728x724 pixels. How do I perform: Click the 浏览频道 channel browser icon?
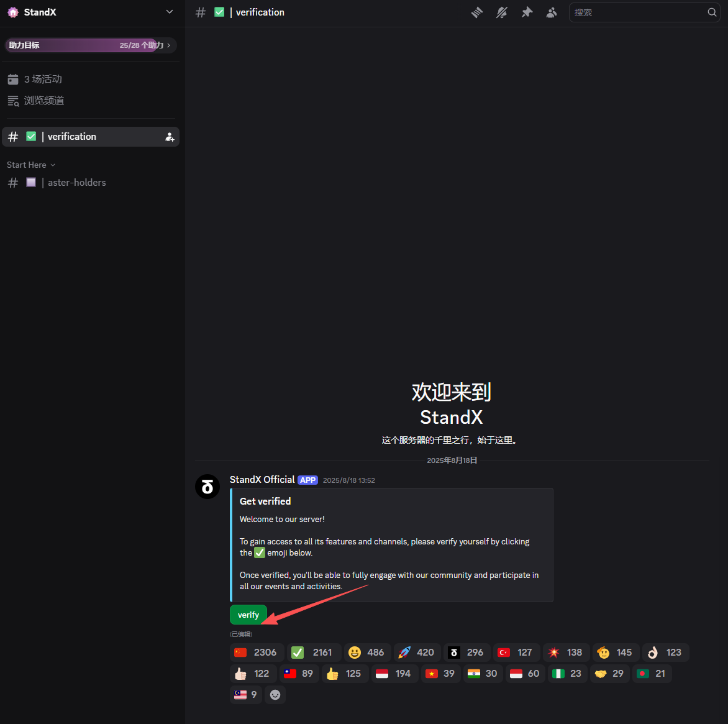point(13,100)
